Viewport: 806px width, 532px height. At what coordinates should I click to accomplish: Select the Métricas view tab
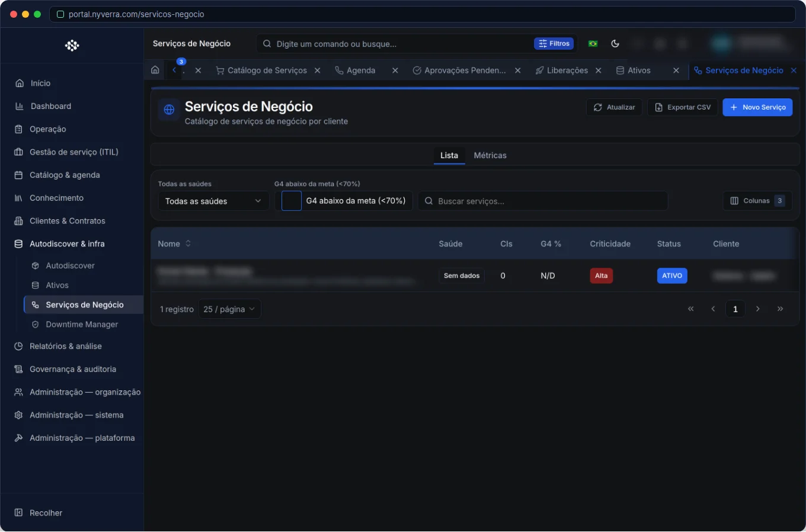[x=490, y=155]
